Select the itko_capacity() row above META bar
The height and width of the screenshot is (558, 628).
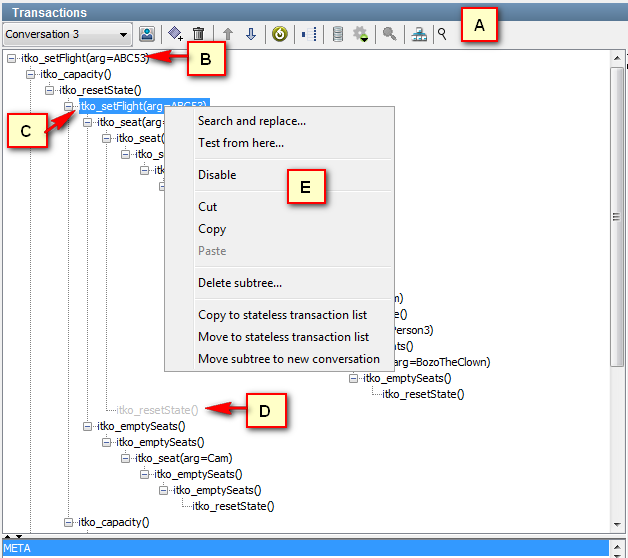[114, 522]
